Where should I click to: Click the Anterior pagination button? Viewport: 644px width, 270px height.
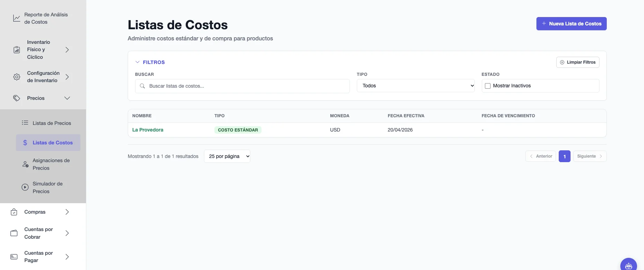pos(541,156)
